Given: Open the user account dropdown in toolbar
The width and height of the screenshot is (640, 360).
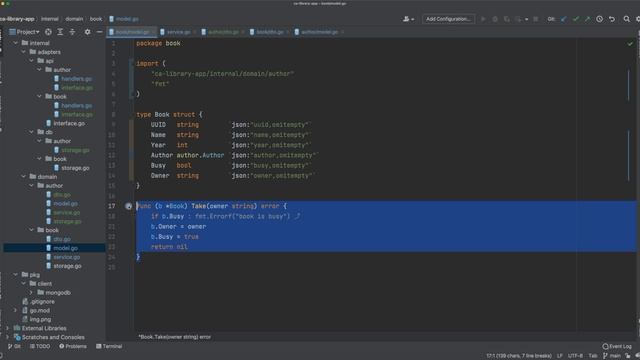Looking at the screenshot, I should coord(408,19).
